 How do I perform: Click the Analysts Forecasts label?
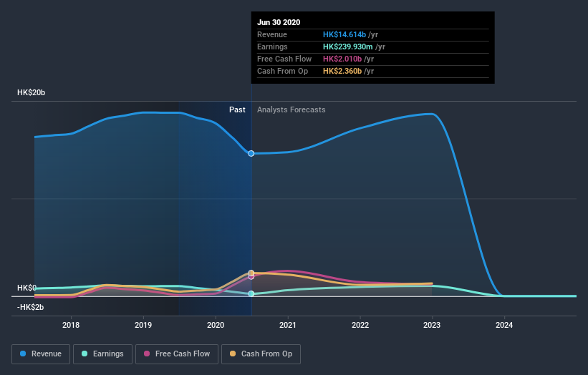click(x=291, y=109)
